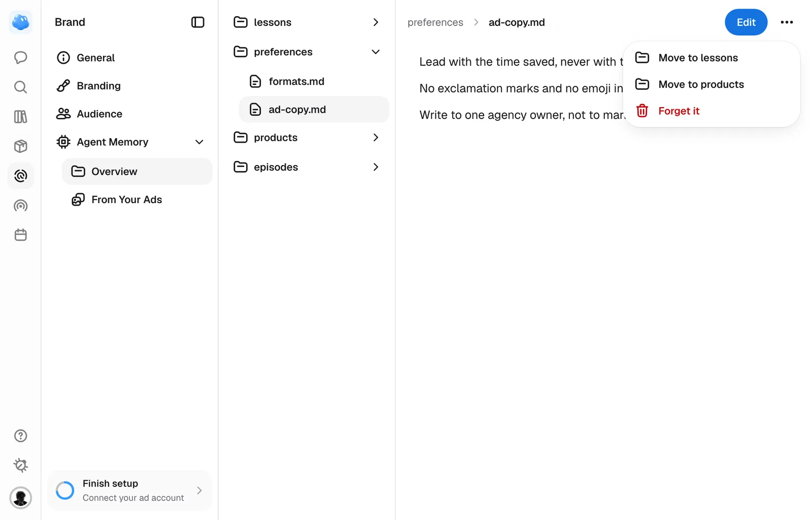Open the three-dot more options menu
This screenshot has width=812, height=520.
[x=787, y=22]
